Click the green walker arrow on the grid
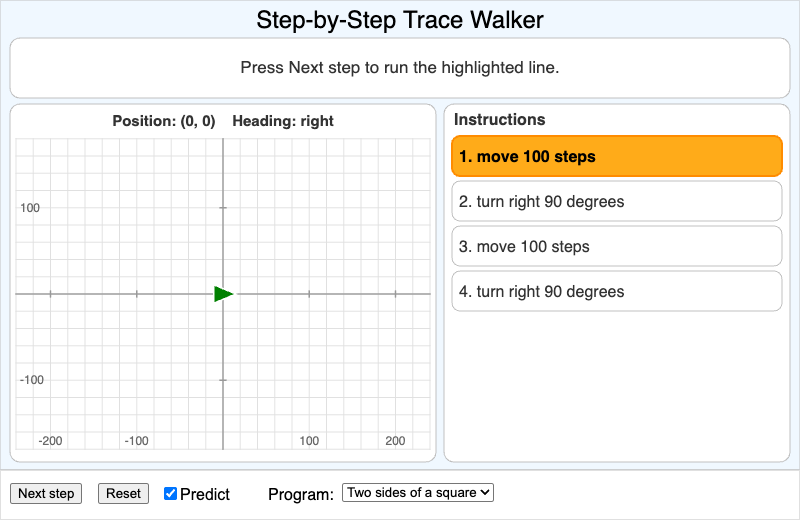Viewport: 800px width, 522px height. pos(223,294)
